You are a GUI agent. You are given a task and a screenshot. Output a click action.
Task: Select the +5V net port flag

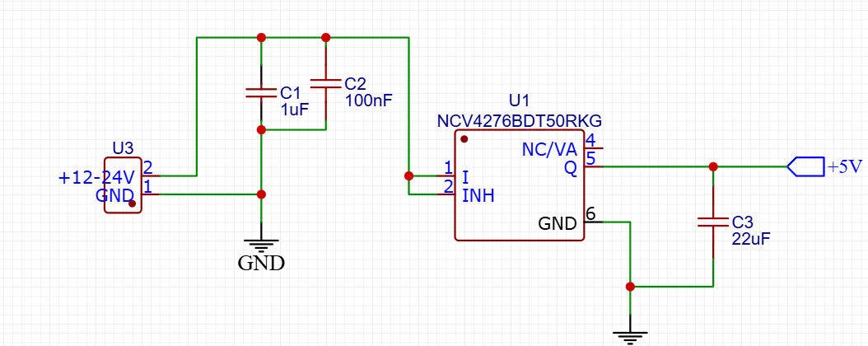coord(805,166)
